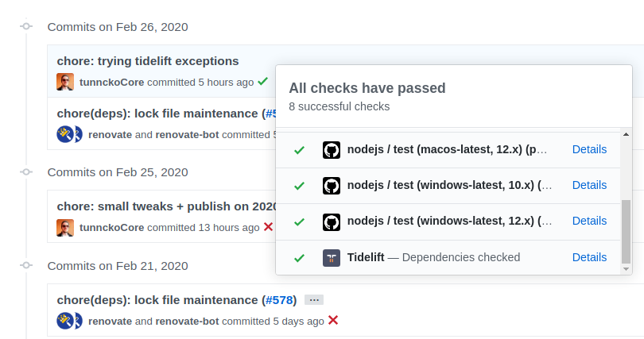Expand commit message ellipsis for #578
The height and width of the screenshot is (339, 644).
(x=314, y=300)
